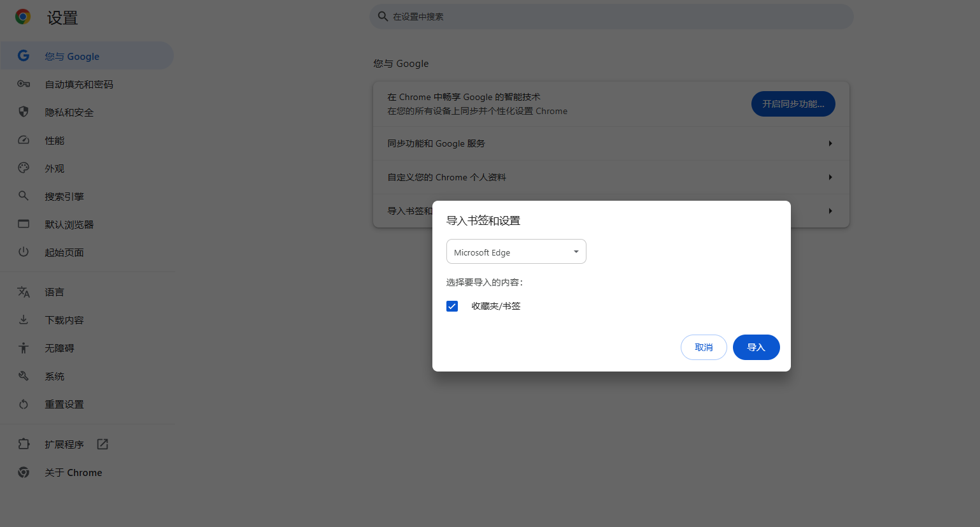Open 系统 settings

pyautogui.click(x=87, y=376)
